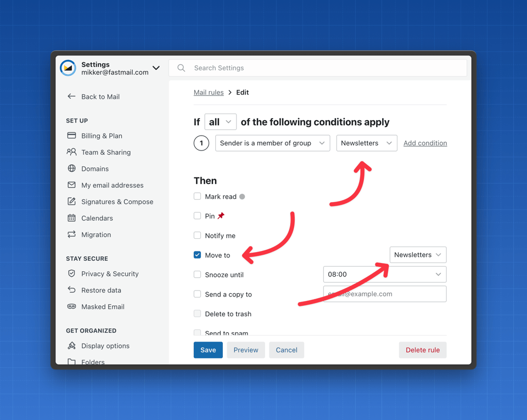Open the all/any conditions dropdown
This screenshot has height=420, width=527.
pyautogui.click(x=220, y=122)
